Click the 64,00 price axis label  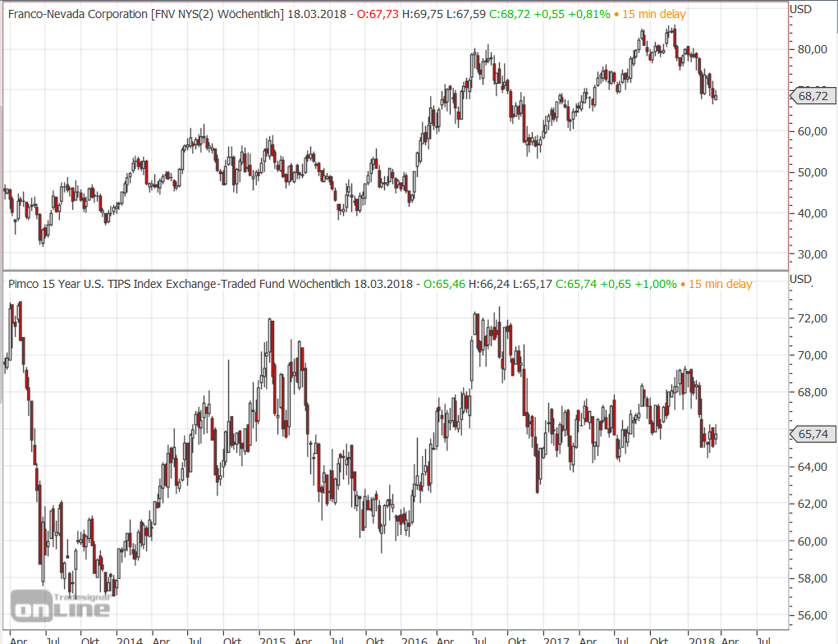[813, 468]
